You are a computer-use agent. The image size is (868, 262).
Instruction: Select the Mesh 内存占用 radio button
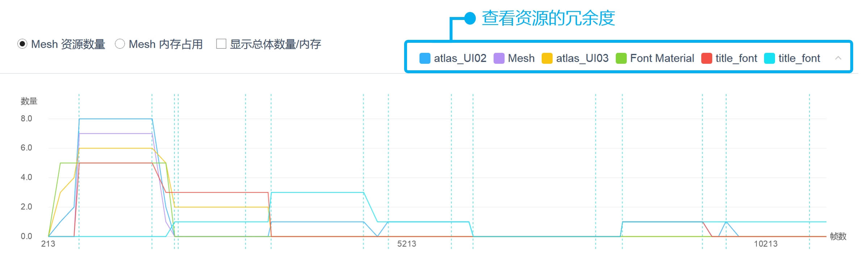pyautogui.click(x=120, y=44)
